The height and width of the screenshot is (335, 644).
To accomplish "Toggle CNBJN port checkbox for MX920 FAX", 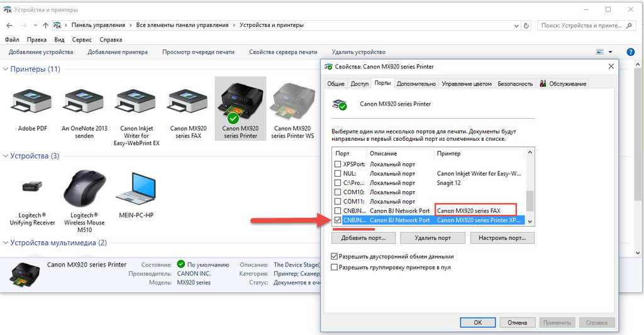I will [x=338, y=211].
